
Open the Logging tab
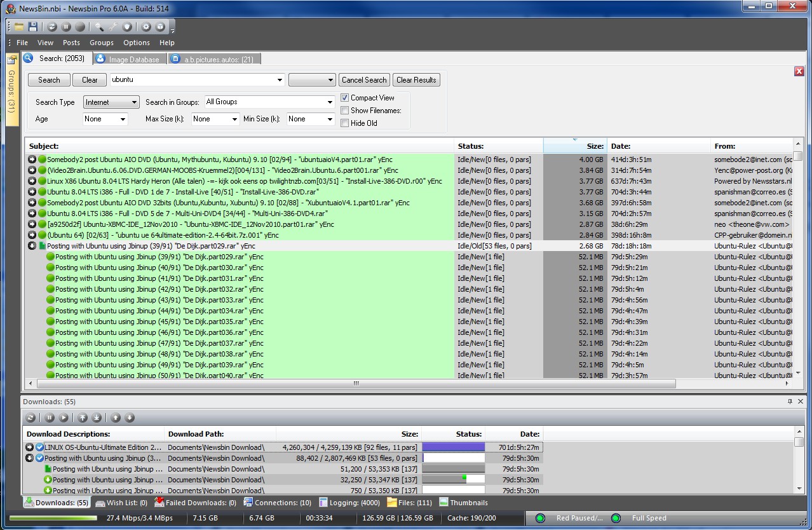349,503
